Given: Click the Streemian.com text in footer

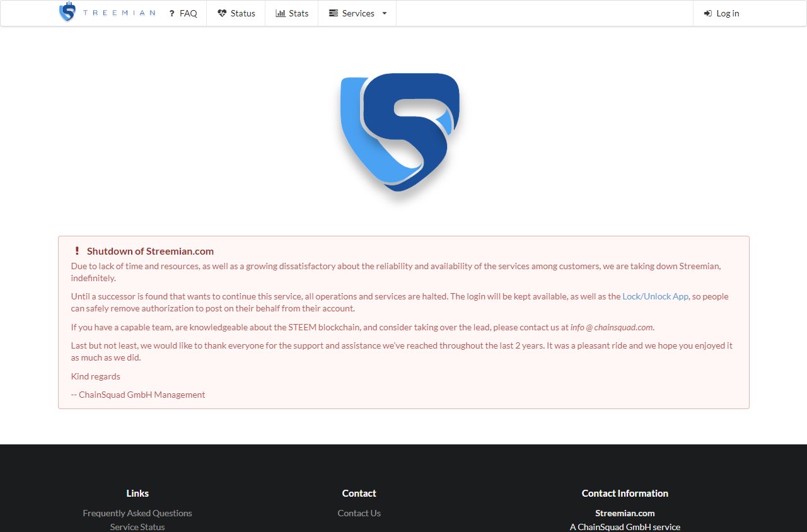Looking at the screenshot, I should click(x=625, y=512).
